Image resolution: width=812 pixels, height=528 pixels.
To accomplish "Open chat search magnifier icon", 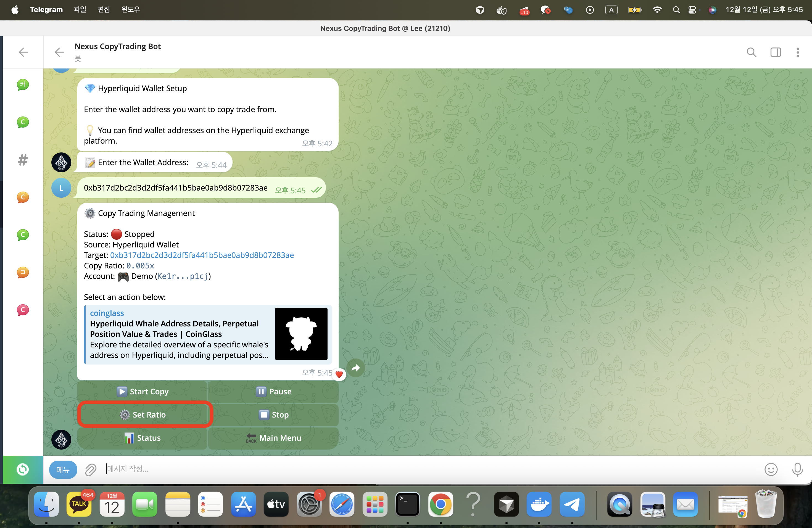I will coord(751,52).
